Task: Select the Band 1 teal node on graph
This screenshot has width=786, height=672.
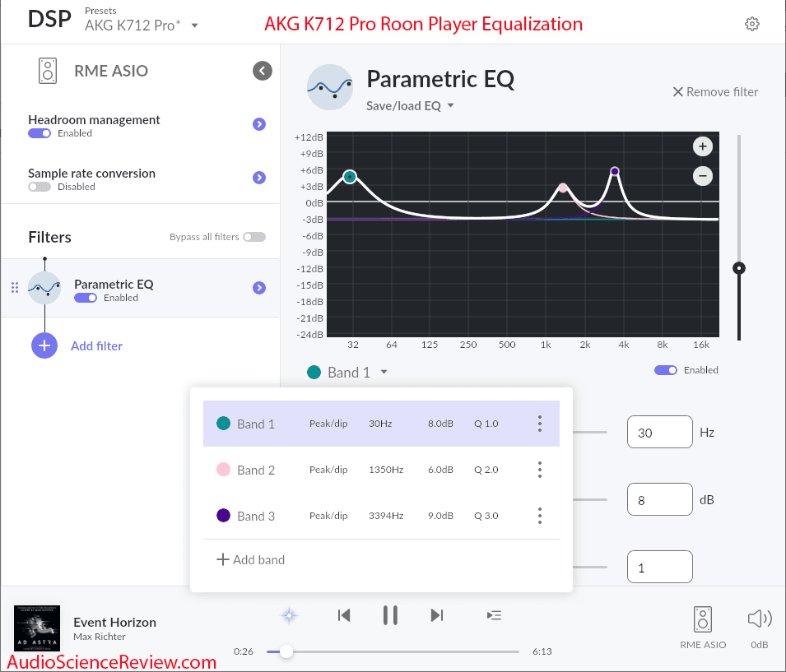Action: click(350, 176)
